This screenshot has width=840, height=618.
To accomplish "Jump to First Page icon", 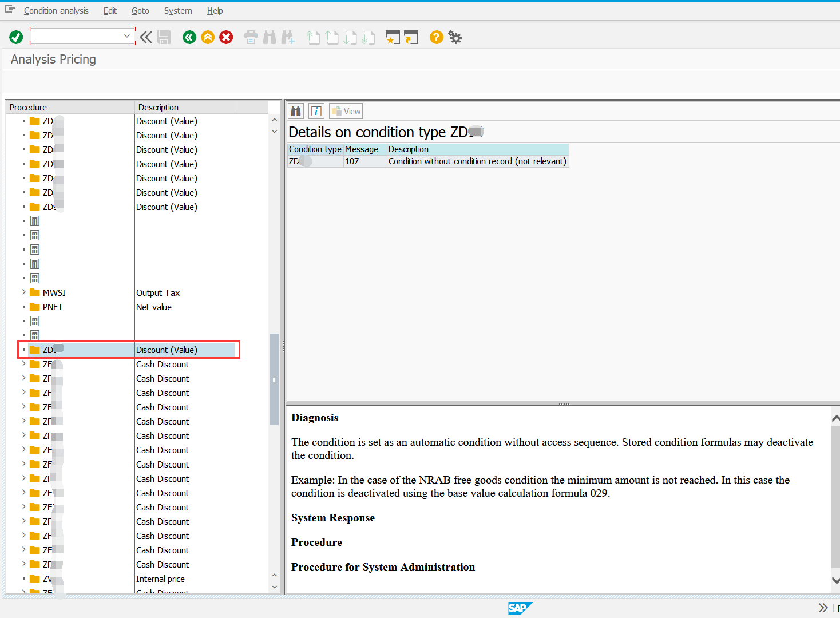I will tap(313, 37).
